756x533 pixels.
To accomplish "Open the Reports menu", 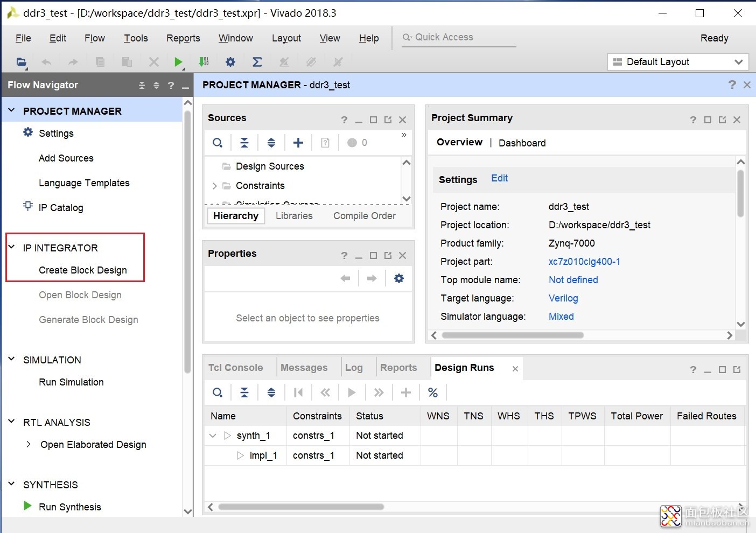I will point(183,38).
